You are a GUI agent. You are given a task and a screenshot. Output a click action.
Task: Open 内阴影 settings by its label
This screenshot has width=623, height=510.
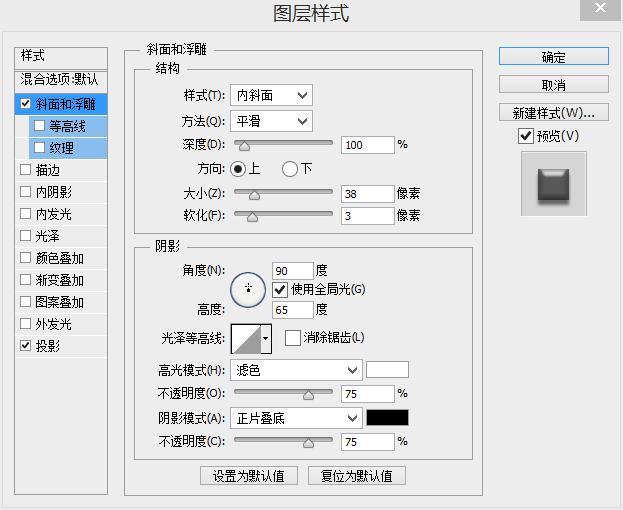click(x=54, y=192)
